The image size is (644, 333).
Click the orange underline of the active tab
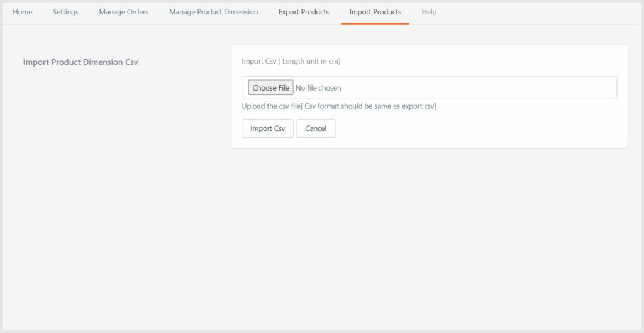375,23
